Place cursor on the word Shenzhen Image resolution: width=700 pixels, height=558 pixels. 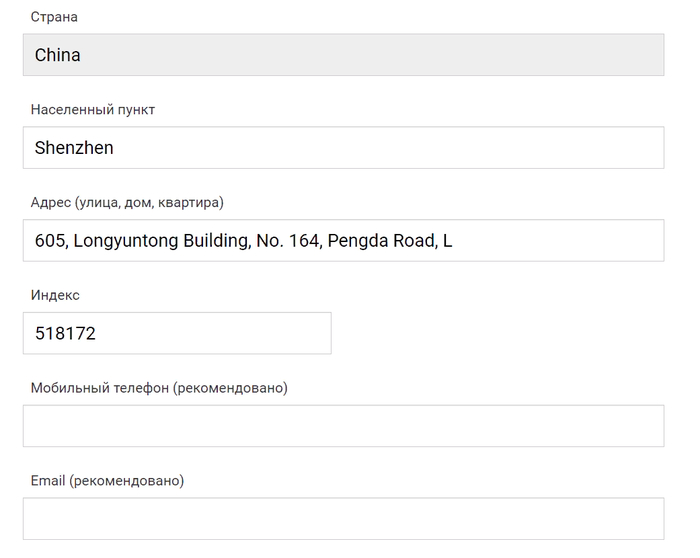tap(74, 148)
